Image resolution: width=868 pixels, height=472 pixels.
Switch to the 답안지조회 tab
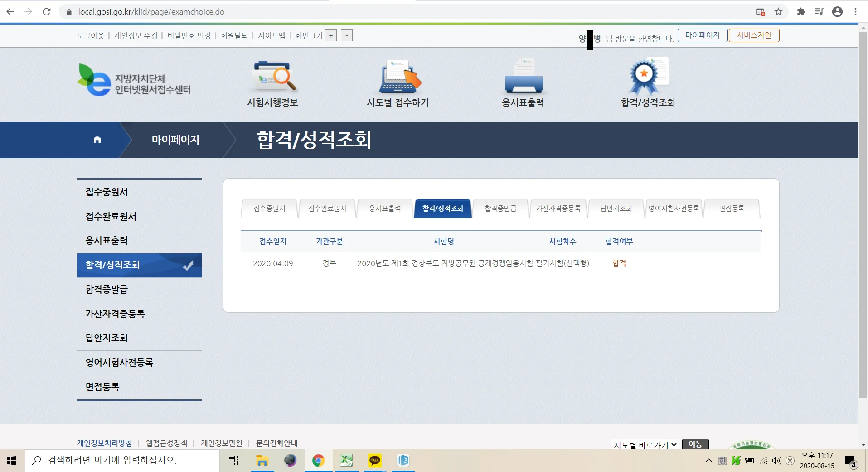616,209
